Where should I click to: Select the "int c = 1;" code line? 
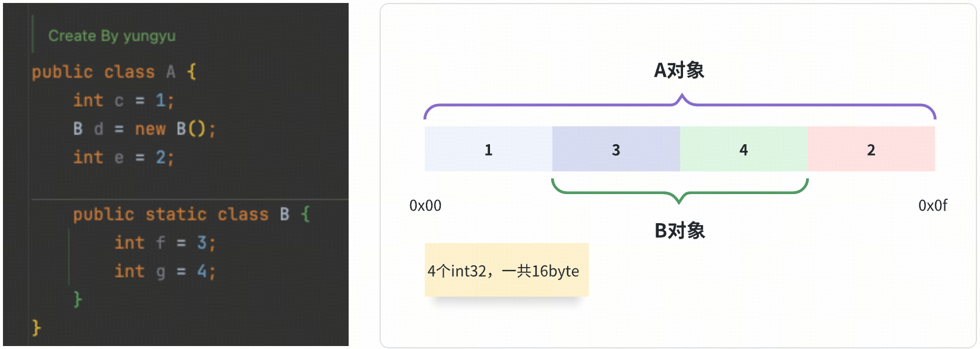point(123,100)
